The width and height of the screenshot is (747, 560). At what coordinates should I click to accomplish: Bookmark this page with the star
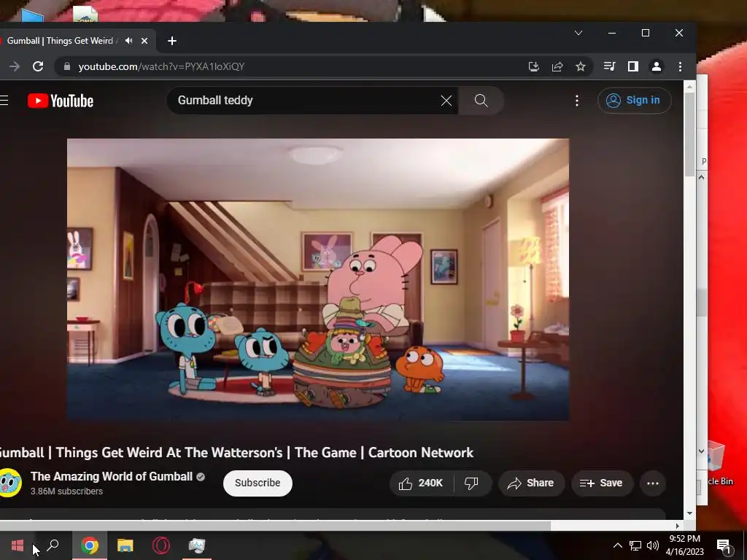click(x=580, y=66)
